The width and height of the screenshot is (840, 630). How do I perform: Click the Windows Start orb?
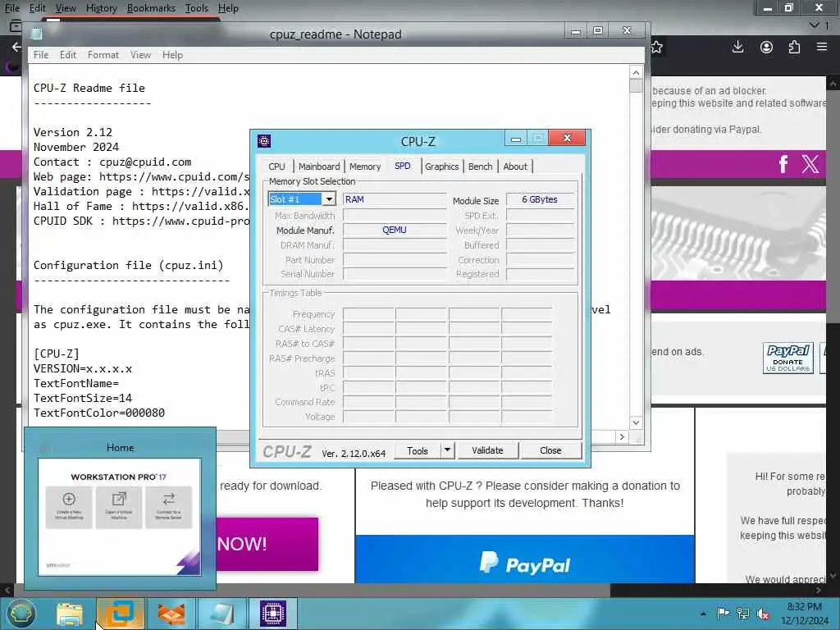click(21, 614)
